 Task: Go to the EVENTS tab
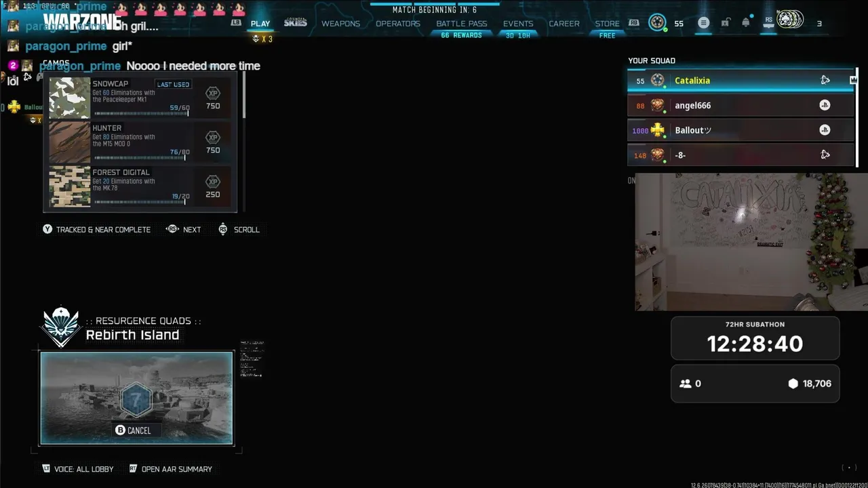(518, 24)
